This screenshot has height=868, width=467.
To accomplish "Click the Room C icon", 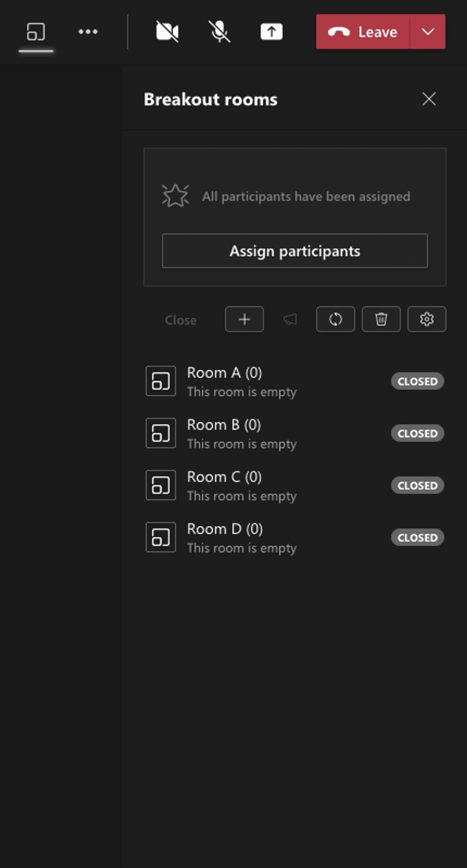I will click(x=161, y=485).
